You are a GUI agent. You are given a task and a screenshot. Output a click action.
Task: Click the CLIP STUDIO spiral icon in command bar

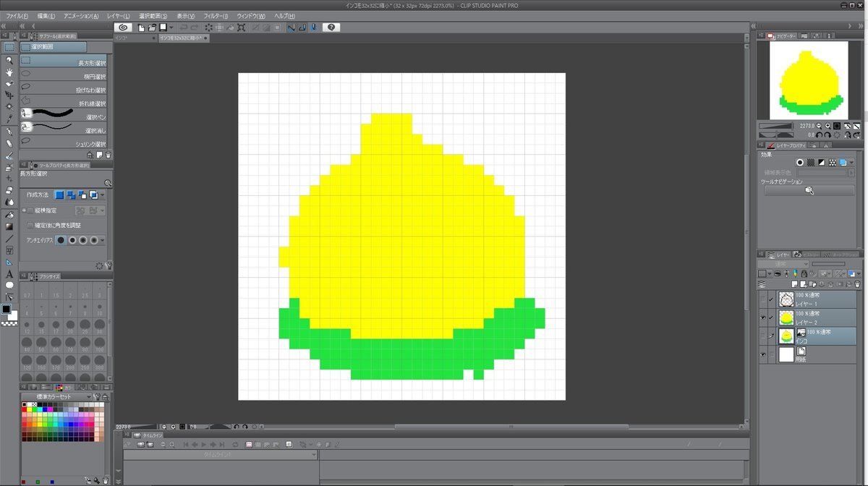point(123,27)
